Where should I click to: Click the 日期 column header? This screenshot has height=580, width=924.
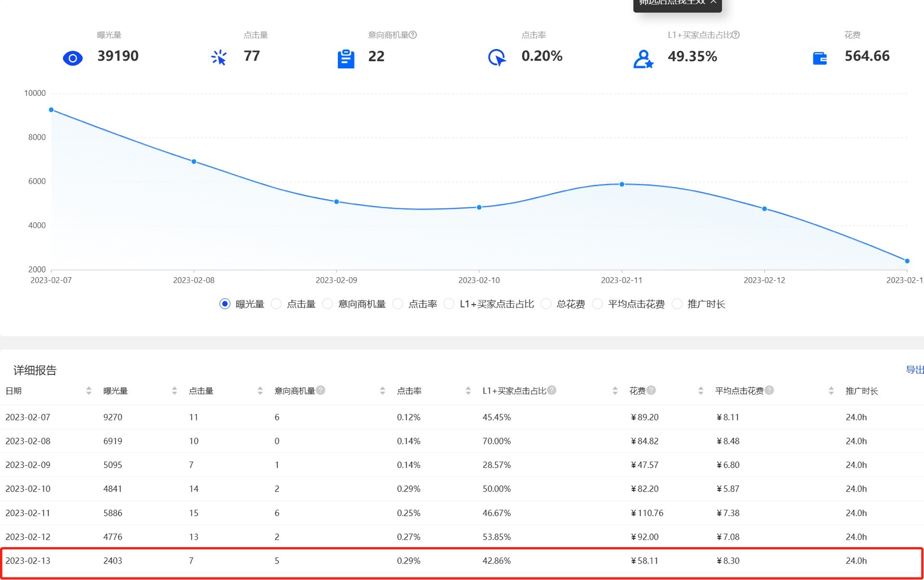[13, 391]
